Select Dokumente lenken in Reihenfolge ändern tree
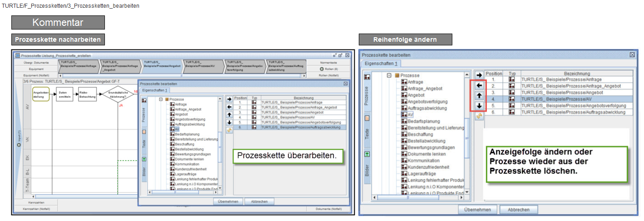The height and width of the screenshot is (221, 644). pyautogui.click(x=426, y=154)
